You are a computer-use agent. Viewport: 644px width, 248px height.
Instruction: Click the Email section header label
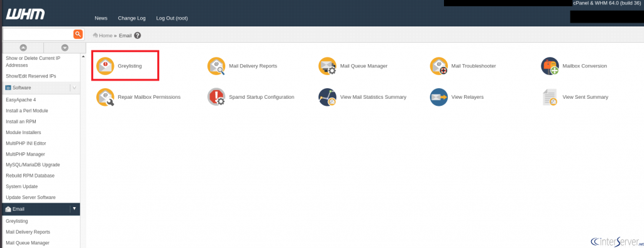click(x=18, y=210)
